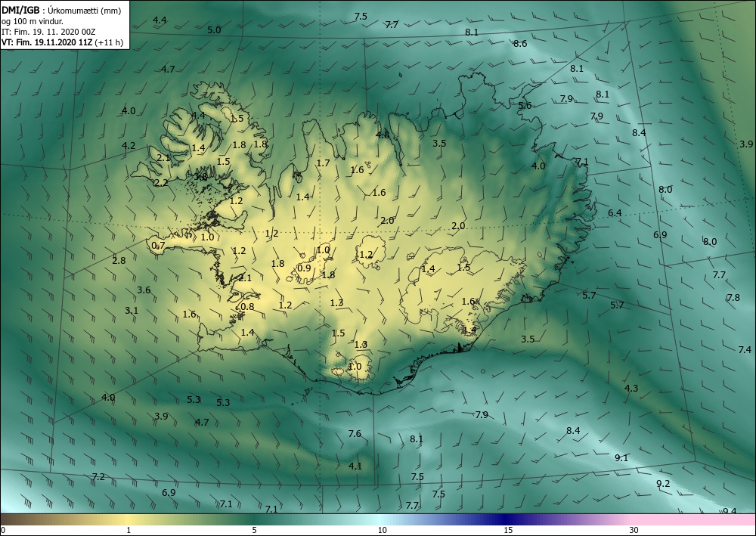Click the 8.6 value on the map

[x=520, y=44]
